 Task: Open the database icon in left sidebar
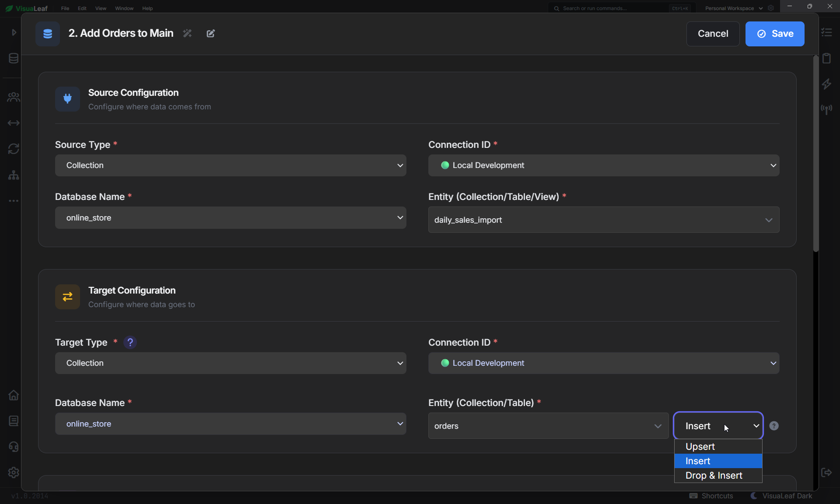tap(14, 58)
